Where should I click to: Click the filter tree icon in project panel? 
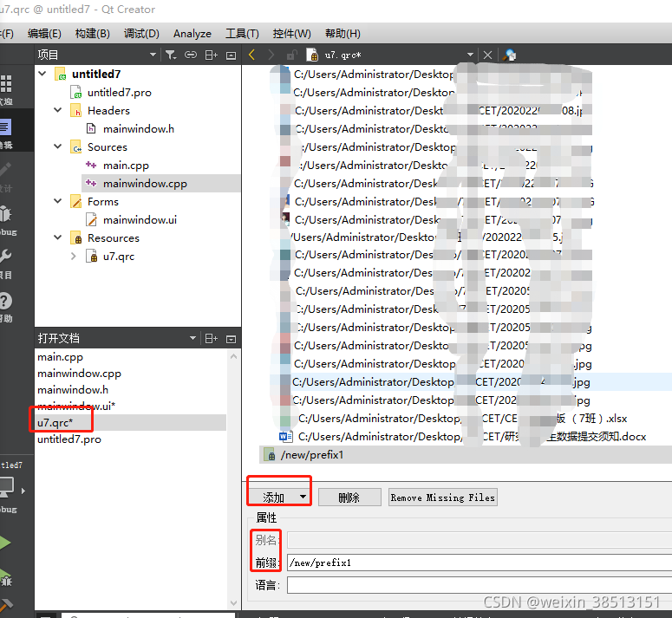(171, 55)
